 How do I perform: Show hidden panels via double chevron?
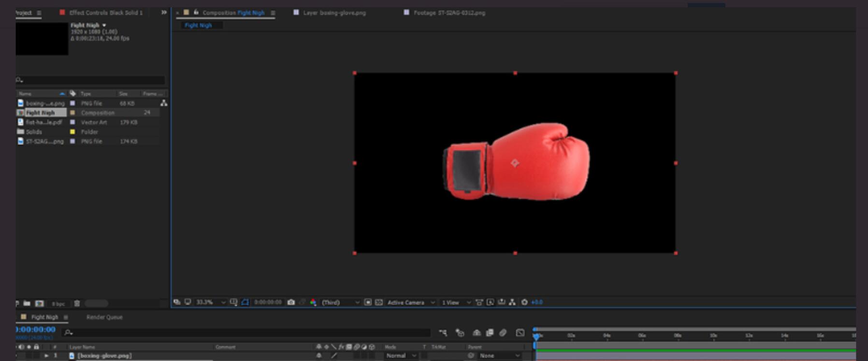164,13
